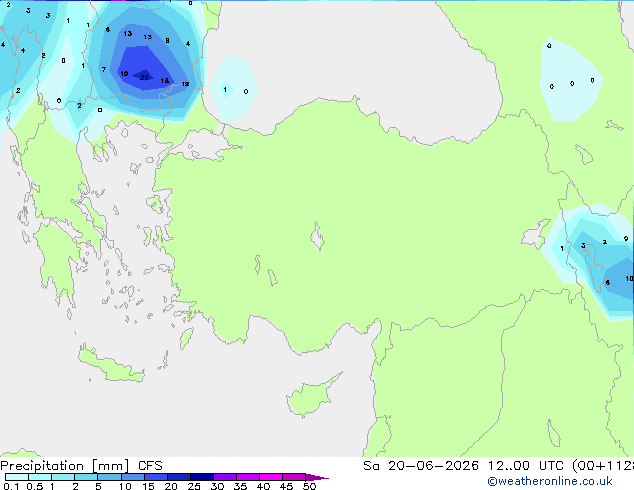Select the 30–35 mm purple legend box
Viewport: 634px width, 490px height.
225,477
